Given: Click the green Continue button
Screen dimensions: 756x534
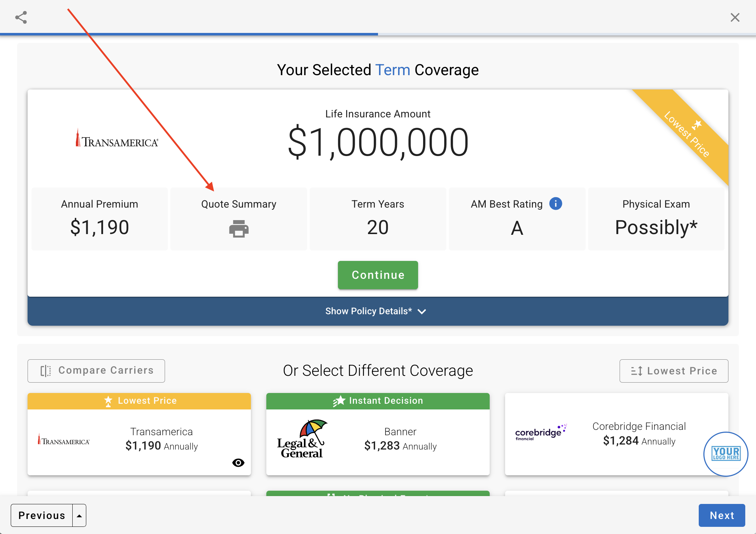Looking at the screenshot, I should point(378,275).
